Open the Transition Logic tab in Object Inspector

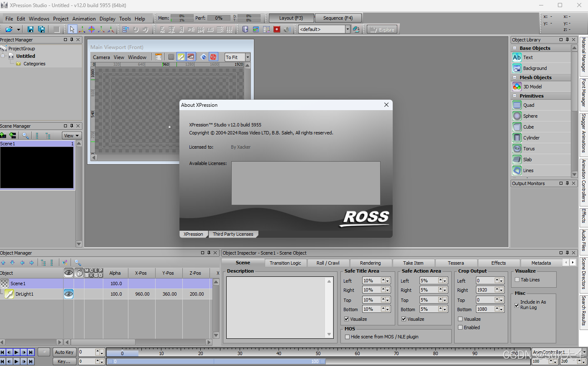(286, 263)
